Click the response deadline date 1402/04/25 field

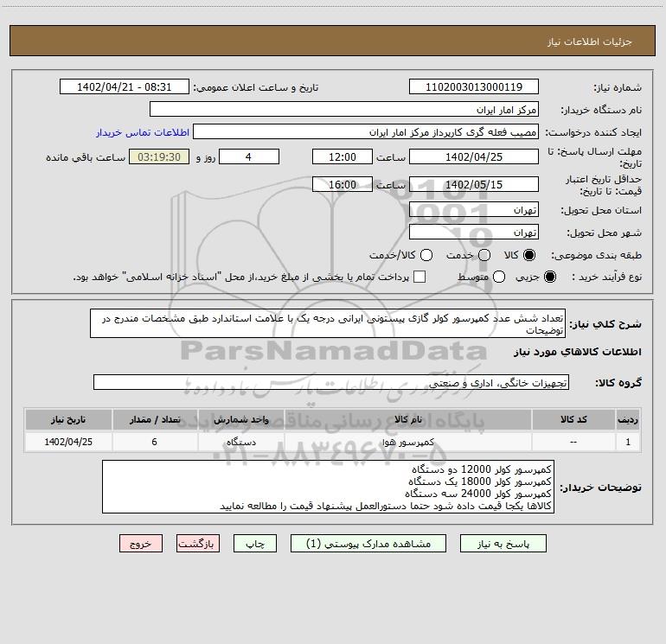click(x=474, y=156)
